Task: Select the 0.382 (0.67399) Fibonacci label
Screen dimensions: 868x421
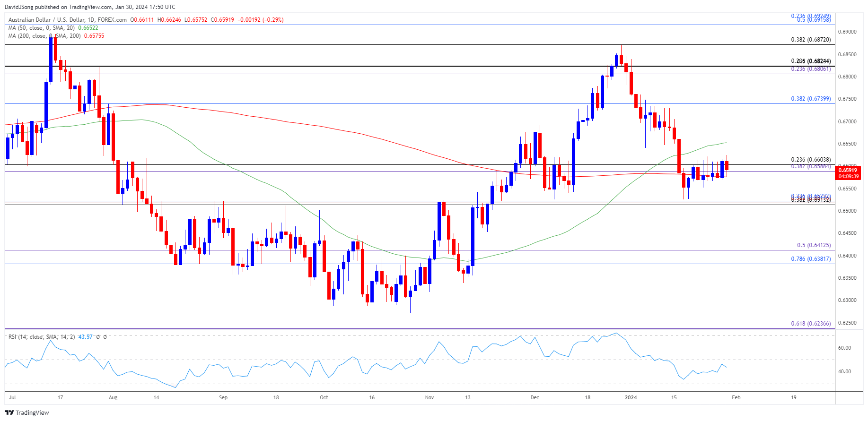Action: 811,99
